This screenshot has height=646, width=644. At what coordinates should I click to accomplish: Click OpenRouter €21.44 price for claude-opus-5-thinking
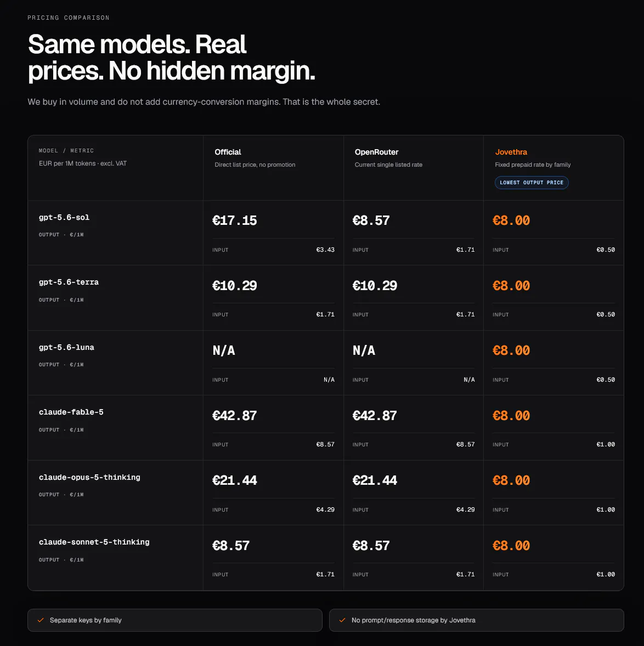coord(375,480)
